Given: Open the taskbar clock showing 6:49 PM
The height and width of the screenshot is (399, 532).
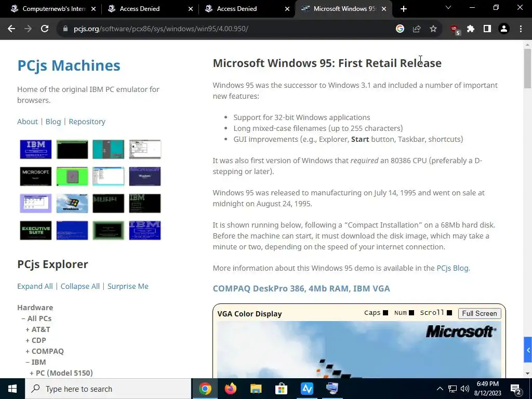Looking at the screenshot, I should 487,389.
